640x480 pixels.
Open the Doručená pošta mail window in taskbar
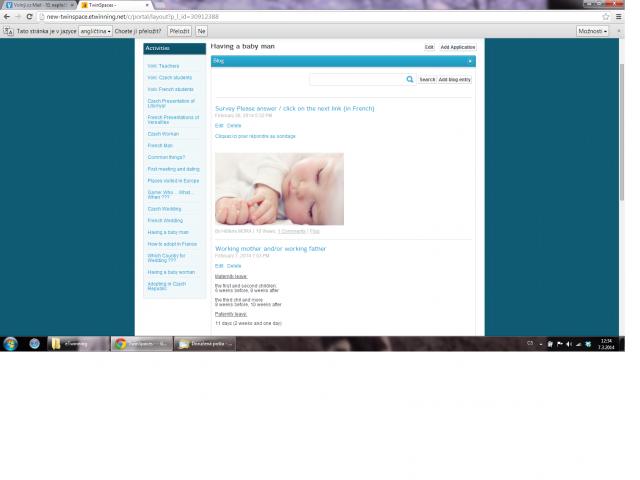click(x=205, y=344)
